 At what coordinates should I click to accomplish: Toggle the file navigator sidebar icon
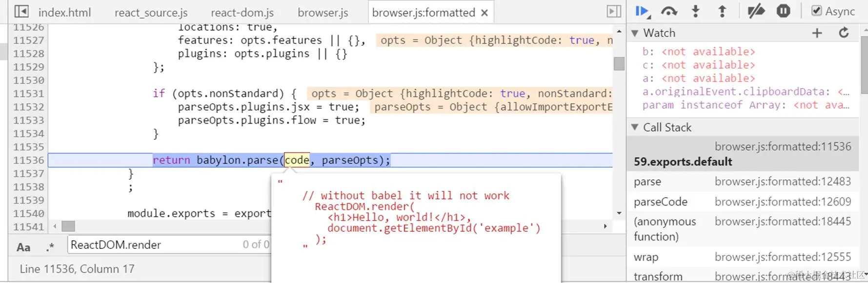pos(21,11)
